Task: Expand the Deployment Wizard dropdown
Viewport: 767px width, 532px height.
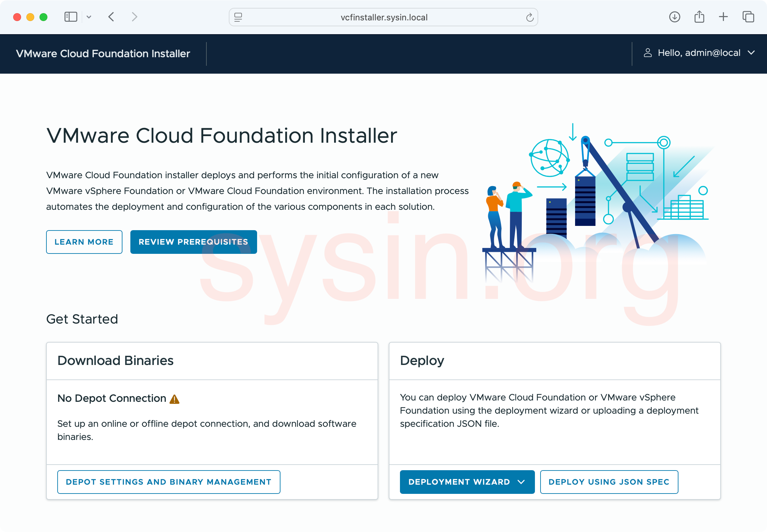Action: click(x=467, y=482)
